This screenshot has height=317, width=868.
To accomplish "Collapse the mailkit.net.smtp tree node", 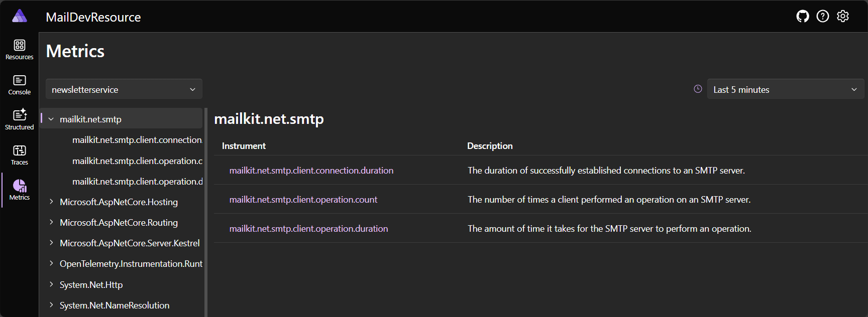I will coord(51,119).
